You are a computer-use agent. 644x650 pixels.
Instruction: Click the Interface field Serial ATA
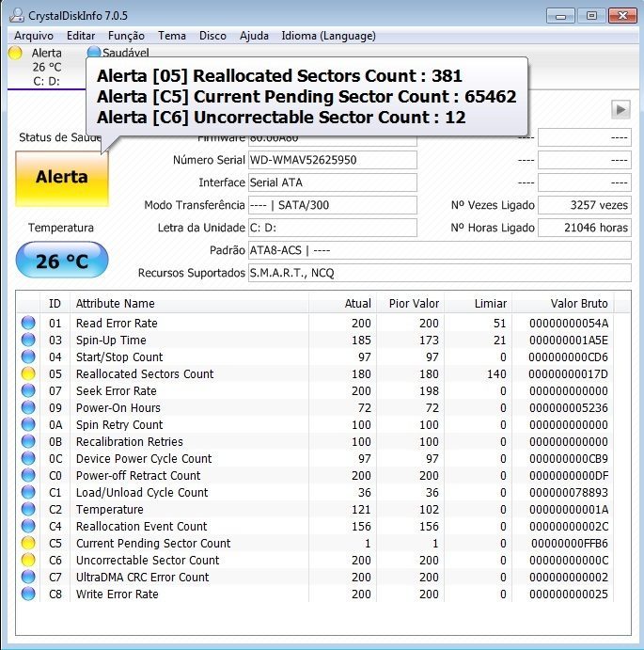click(333, 182)
